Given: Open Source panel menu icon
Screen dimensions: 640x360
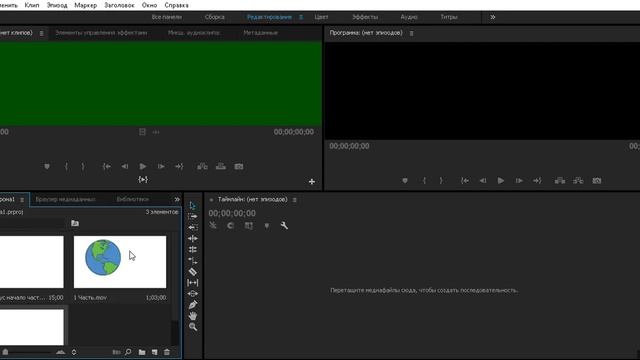Looking at the screenshot, I should 41,33.
